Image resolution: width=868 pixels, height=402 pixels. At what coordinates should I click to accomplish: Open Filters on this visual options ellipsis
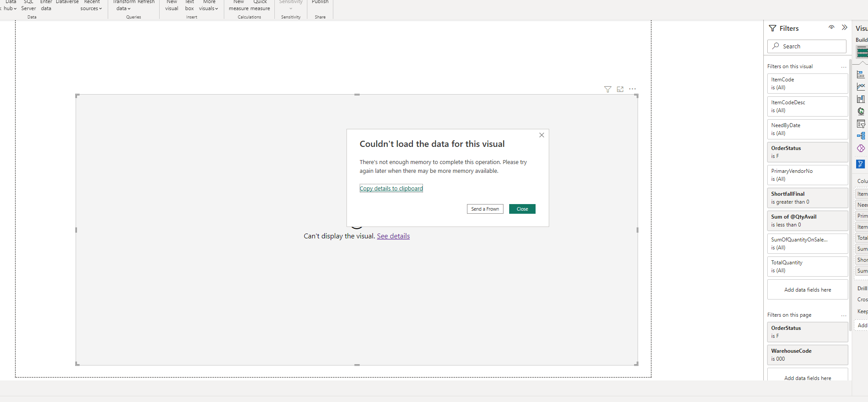pos(843,67)
